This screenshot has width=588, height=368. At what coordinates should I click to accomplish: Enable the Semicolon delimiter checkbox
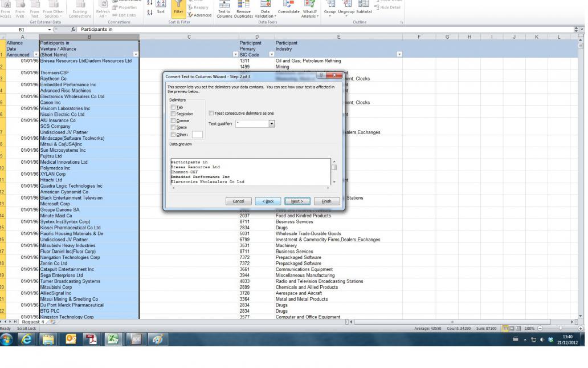coord(173,114)
